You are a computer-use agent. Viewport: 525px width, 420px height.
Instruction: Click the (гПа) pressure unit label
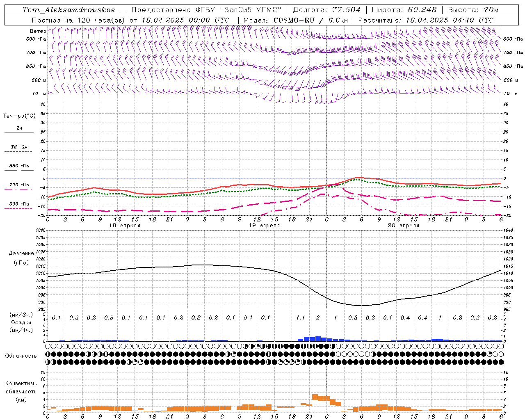pyautogui.click(x=21, y=262)
